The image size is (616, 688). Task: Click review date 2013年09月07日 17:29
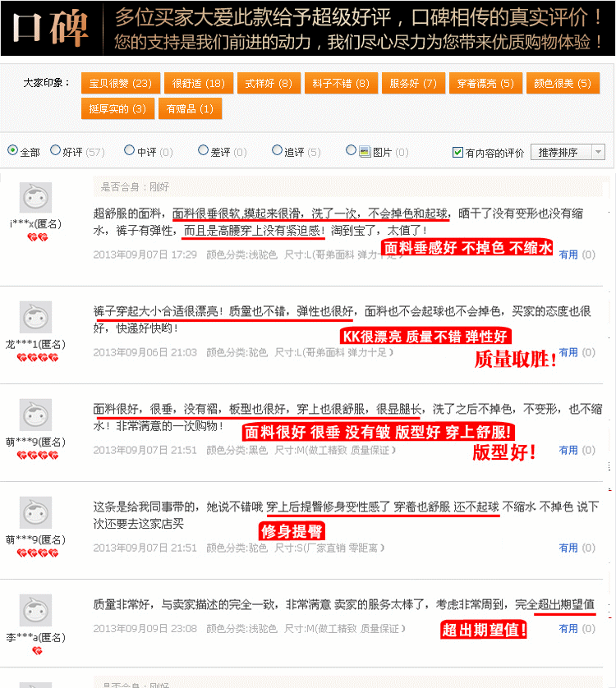click(x=145, y=255)
